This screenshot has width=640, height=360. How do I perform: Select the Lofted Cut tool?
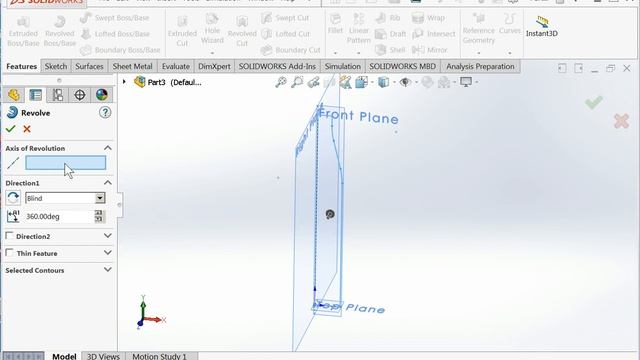tap(286, 34)
